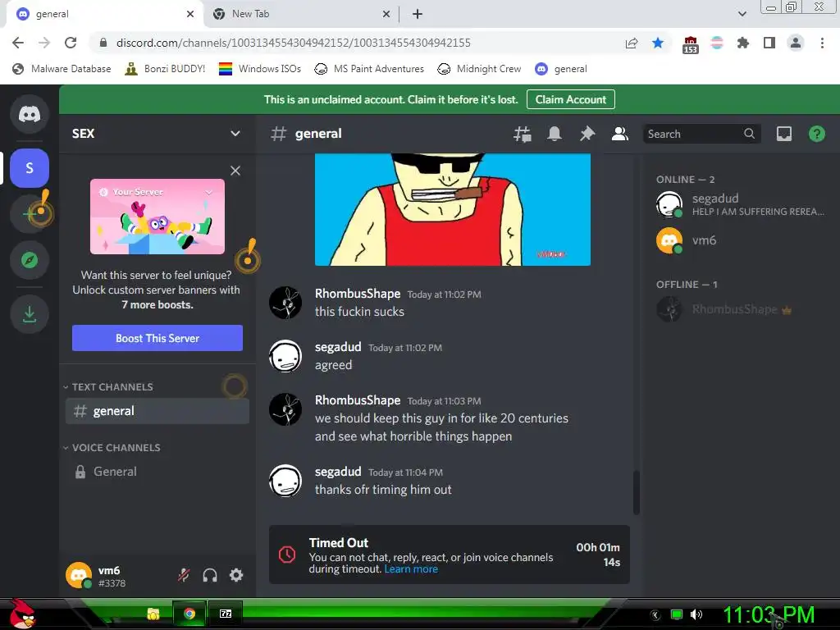Open Help question mark icon
This screenshot has width=840, height=630.
click(816, 134)
